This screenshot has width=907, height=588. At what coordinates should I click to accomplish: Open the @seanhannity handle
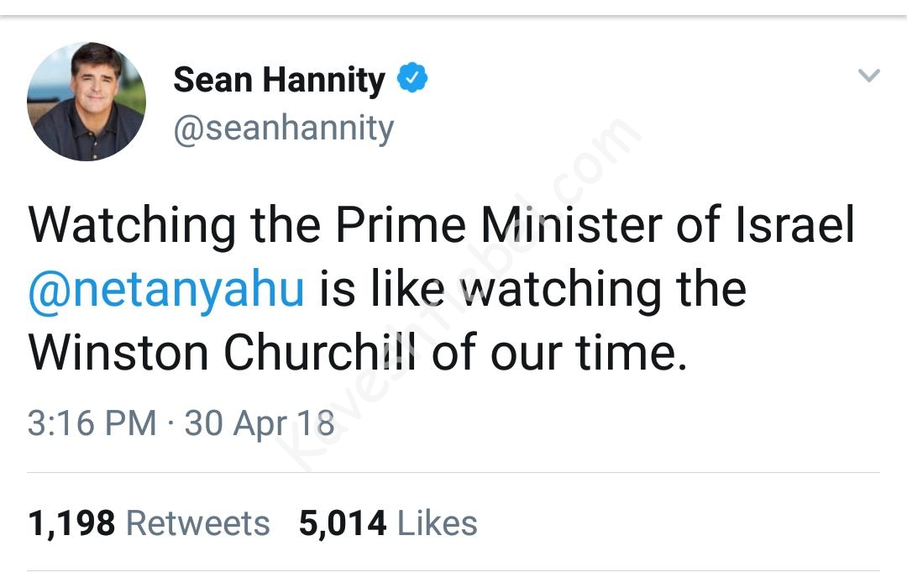283,129
